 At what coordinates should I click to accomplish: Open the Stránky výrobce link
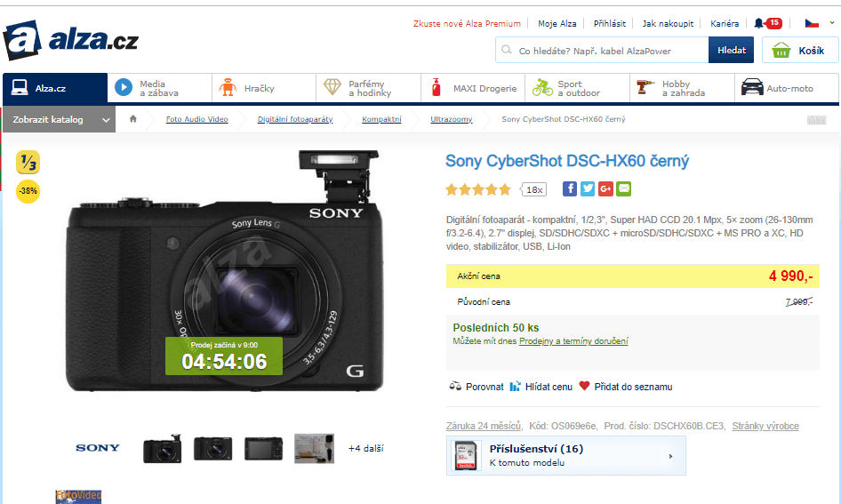765,426
